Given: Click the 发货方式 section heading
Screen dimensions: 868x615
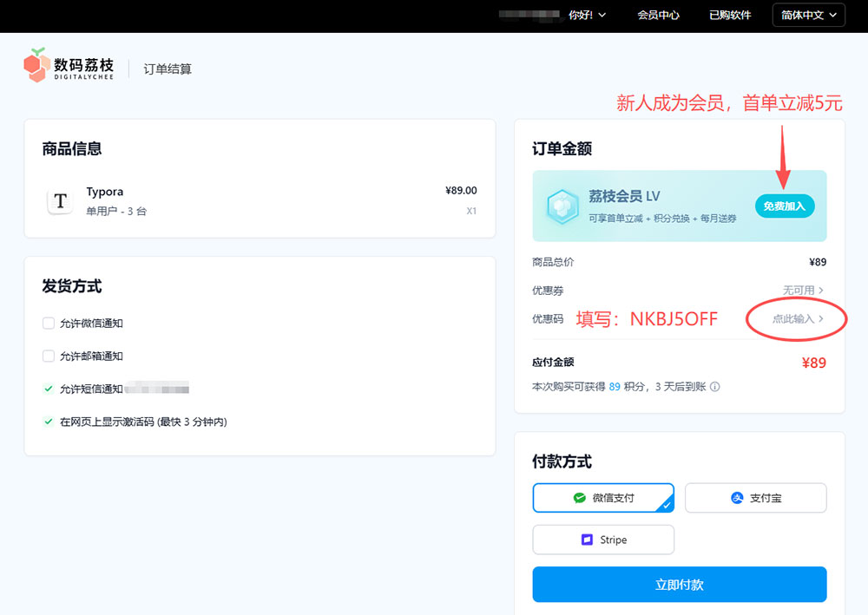Looking at the screenshot, I should (72, 286).
